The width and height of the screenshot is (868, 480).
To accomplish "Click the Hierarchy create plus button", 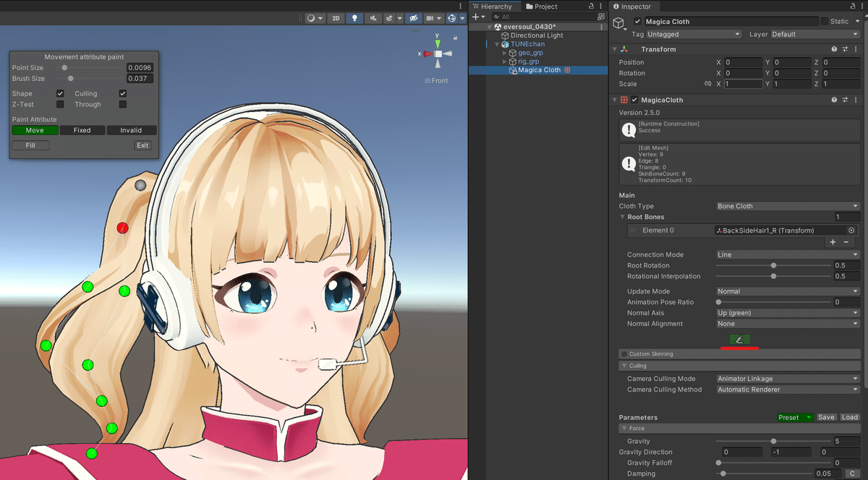I will click(x=477, y=17).
